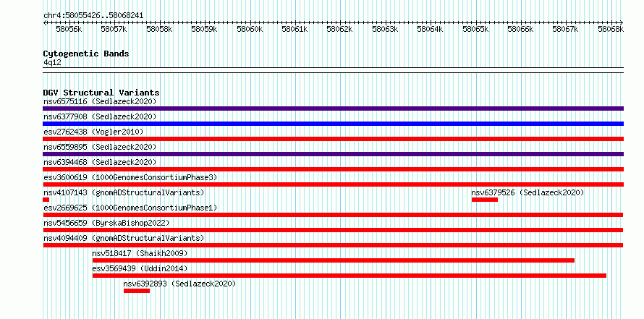Select the nsv6392893 short red bar
Viewport: 644px width, 319px height.
tap(137, 291)
